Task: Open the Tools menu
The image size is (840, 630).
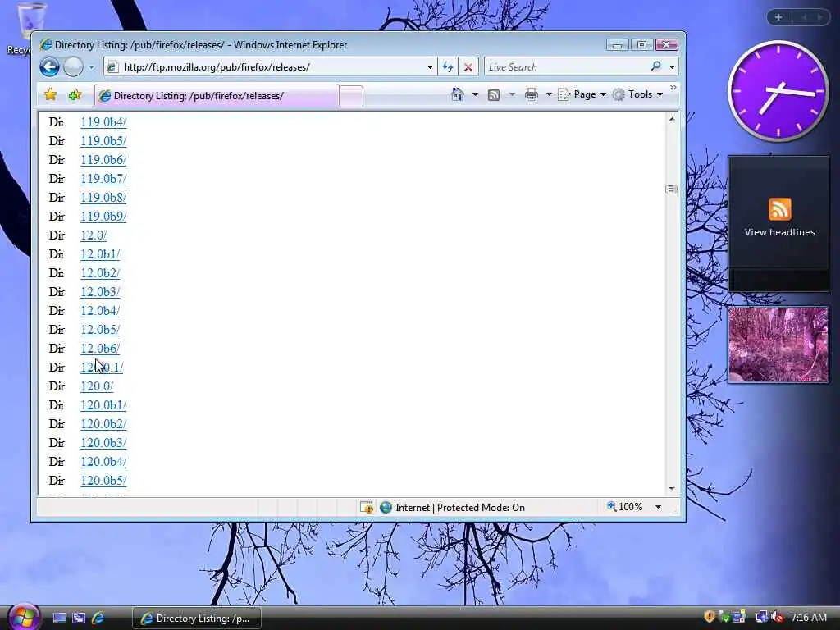Action: coord(637,94)
